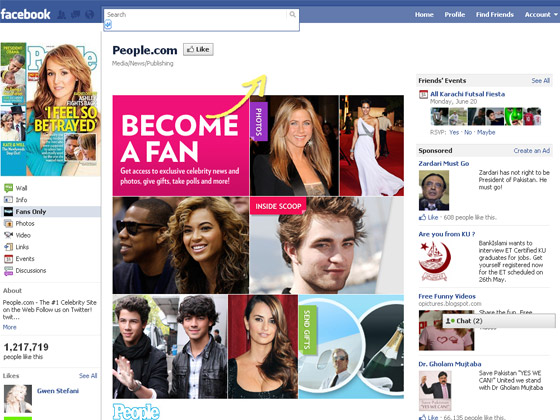Viewport: 560px width, 420px height.
Task: RSVP Yes to the event
Action: 454,132
